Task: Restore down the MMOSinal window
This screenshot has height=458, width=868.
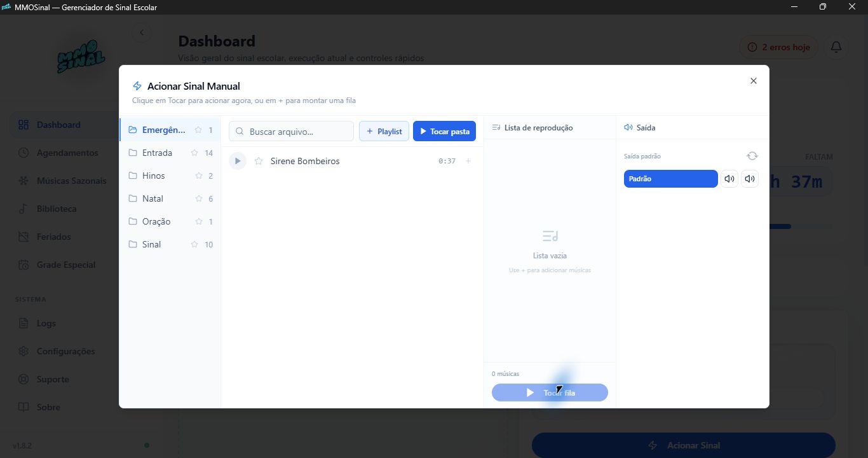Action: coord(823,7)
